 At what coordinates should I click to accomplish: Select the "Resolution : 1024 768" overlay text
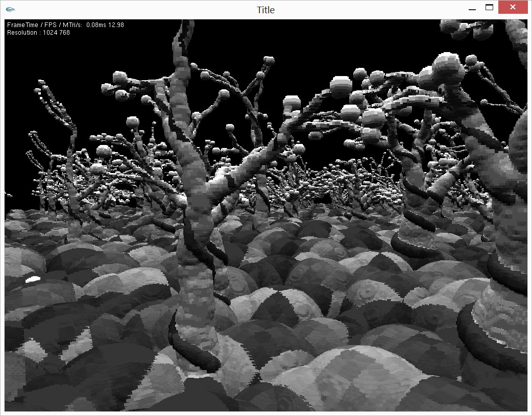point(38,33)
